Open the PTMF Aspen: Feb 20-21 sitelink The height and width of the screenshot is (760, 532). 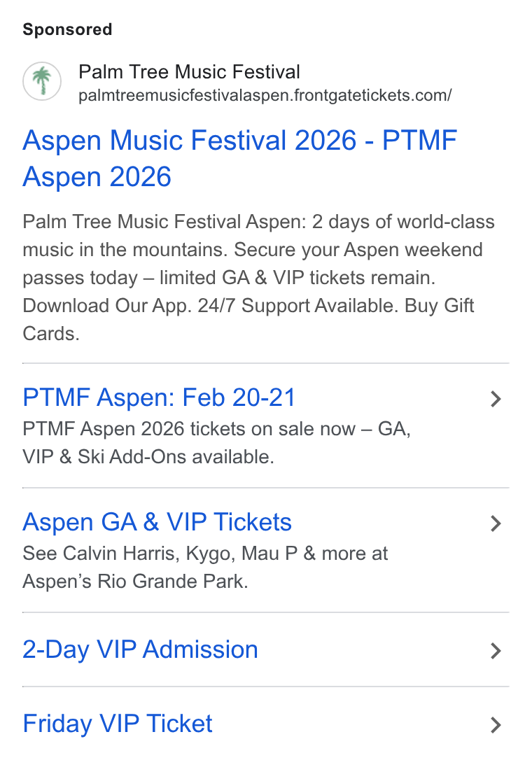coord(159,397)
